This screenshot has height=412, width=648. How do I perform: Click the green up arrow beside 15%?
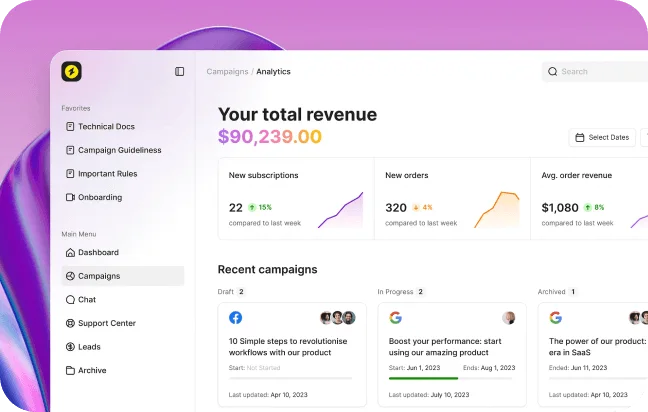pyautogui.click(x=252, y=207)
